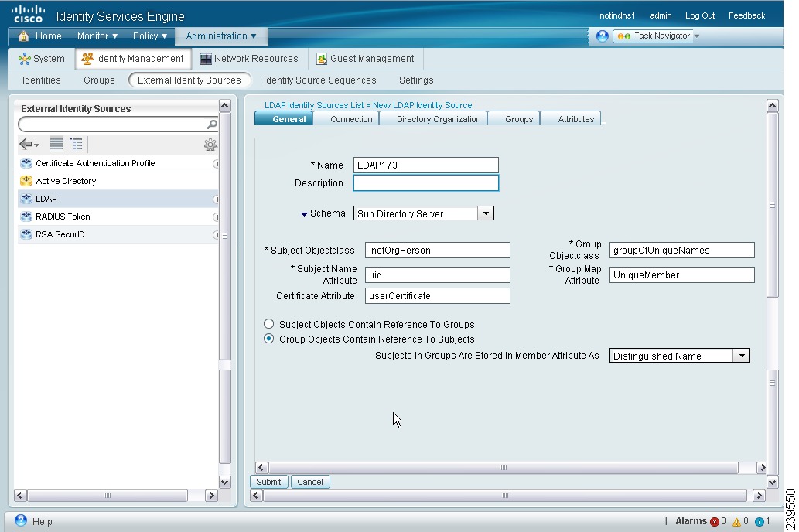This screenshot has height=532, width=799.
Task: Click the red critical alarms icon
Action: [x=715, y=521]
